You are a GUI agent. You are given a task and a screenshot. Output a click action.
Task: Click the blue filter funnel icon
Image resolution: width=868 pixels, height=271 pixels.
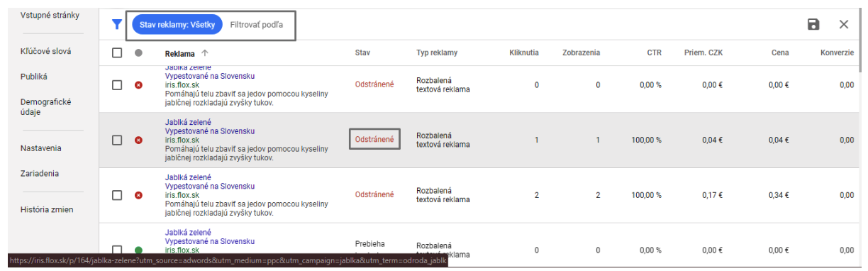[117, 24]
